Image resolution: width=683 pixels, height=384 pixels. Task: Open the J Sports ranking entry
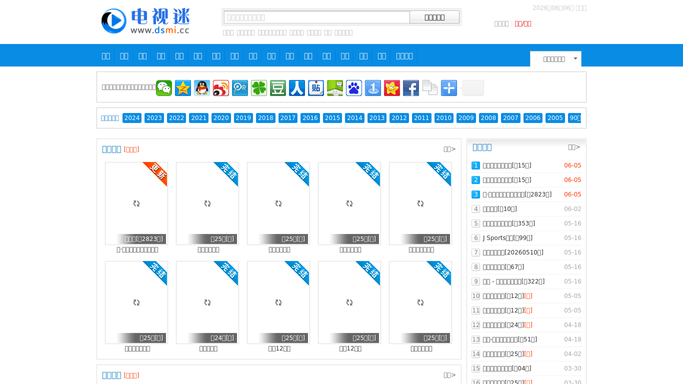tap(507, 238)
